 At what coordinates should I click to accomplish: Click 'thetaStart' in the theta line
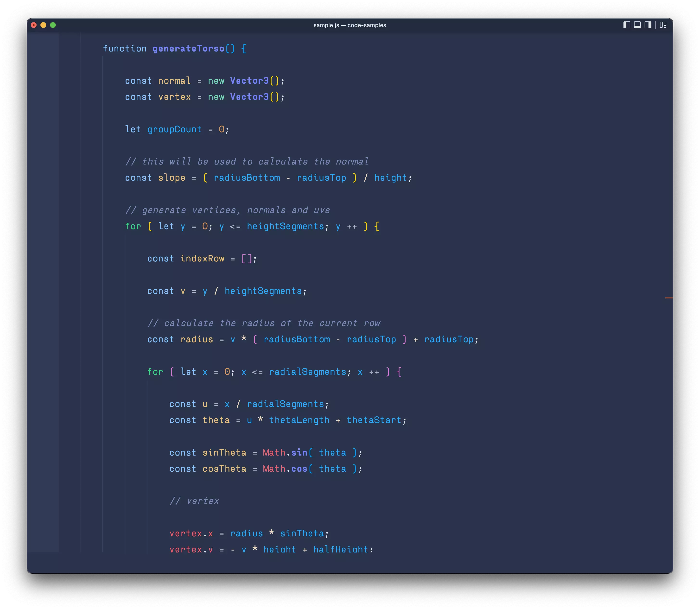pos(374,420)
